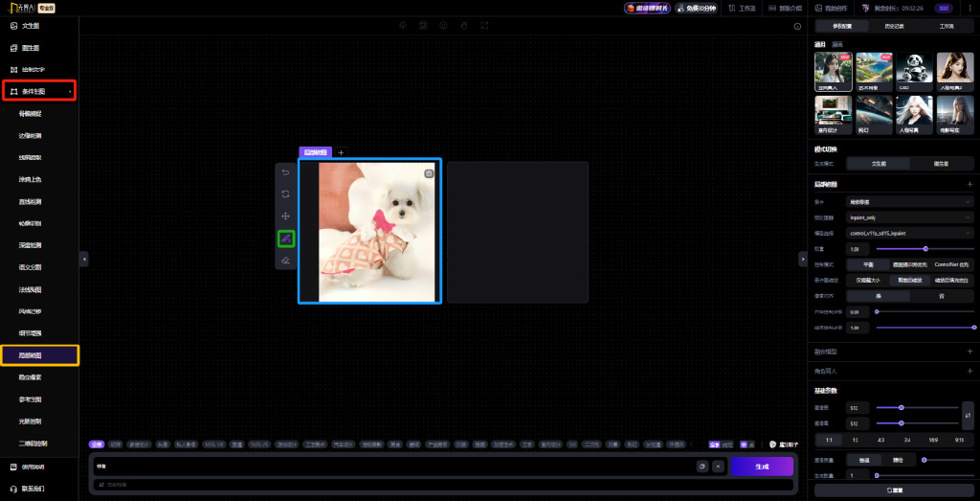Screen dimensions: 980x501
Task: Open the info icon at canvas top right
Action: [797, 26]
